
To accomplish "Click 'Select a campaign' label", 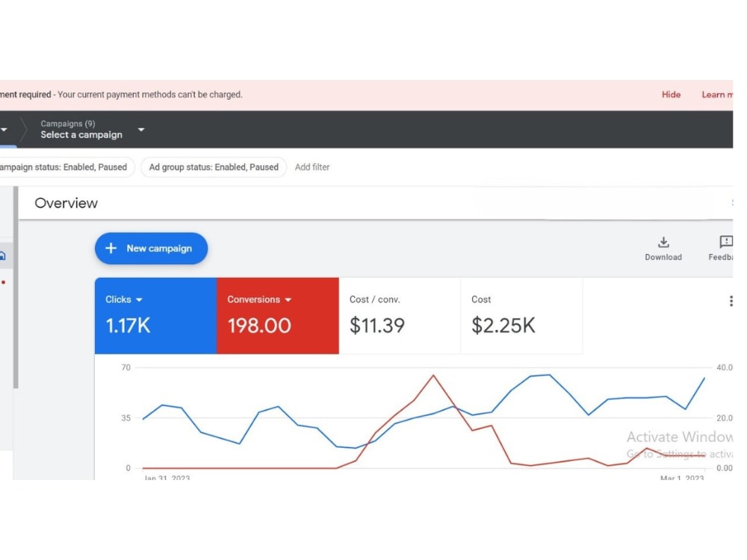I will [x=81, y=134].
